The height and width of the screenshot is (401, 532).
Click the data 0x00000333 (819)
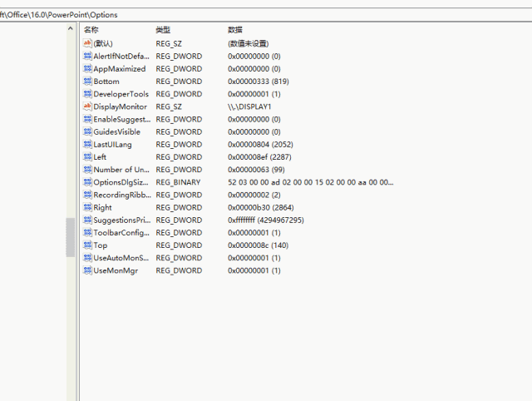click(x=259, y=82)
